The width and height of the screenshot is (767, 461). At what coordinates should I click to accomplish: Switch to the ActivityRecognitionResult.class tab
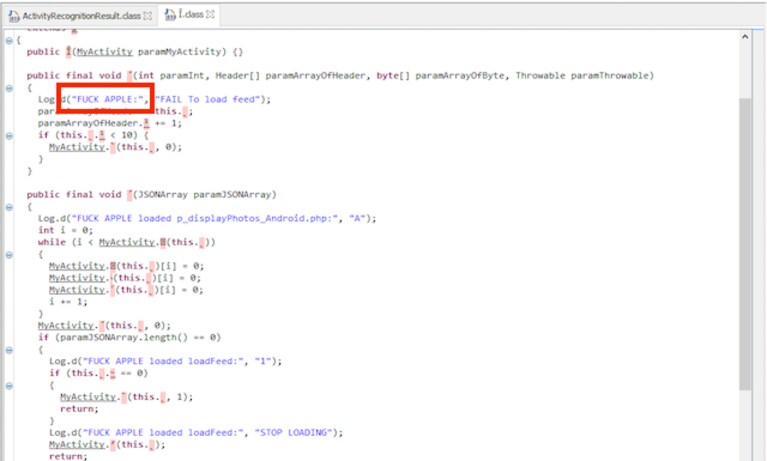coord(81,16)
